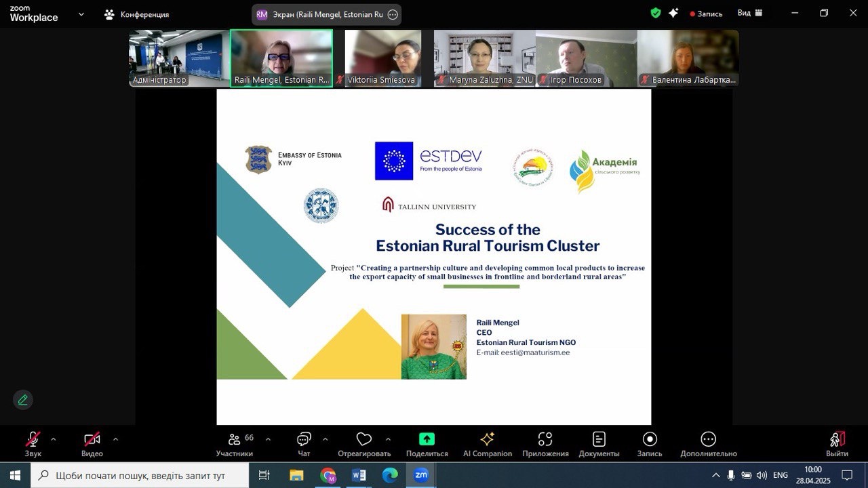The image size is (868, 488).
Task: Open the Apps panel
Action: 545,440
